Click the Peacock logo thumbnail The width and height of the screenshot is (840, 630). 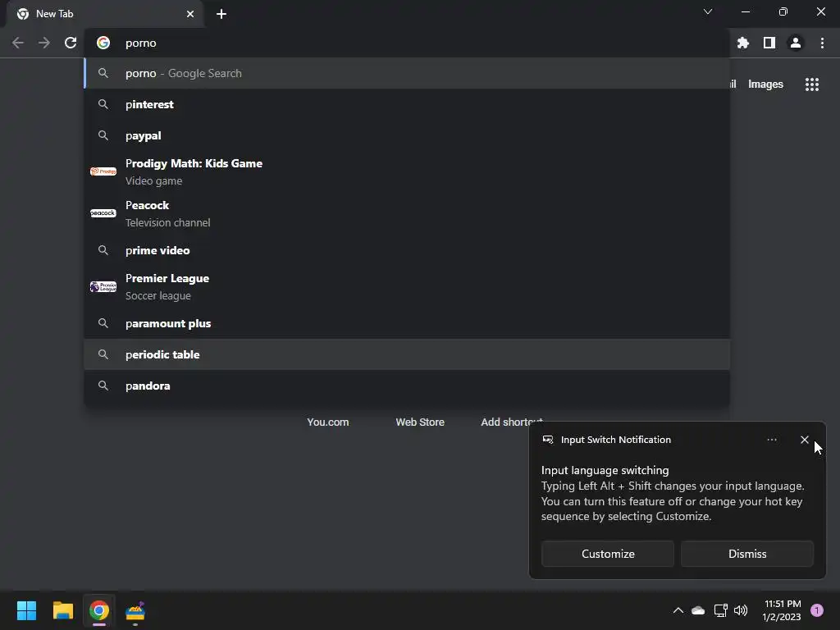[103, 213]
